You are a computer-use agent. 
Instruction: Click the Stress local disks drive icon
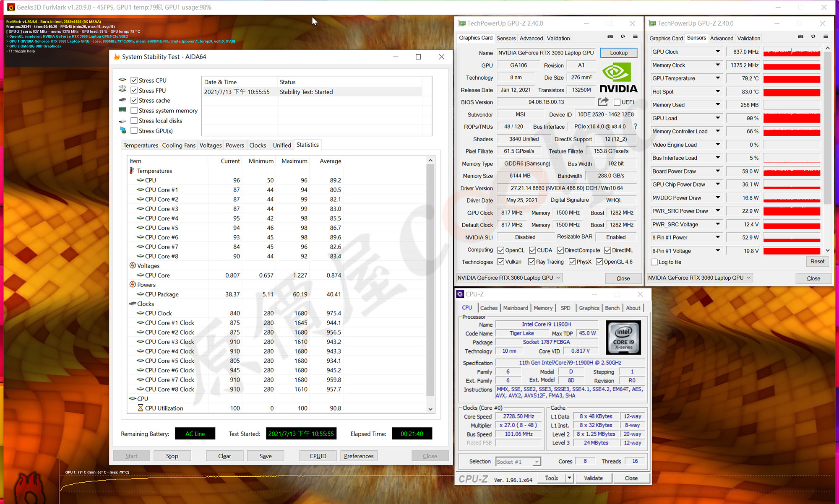point(122,120)
